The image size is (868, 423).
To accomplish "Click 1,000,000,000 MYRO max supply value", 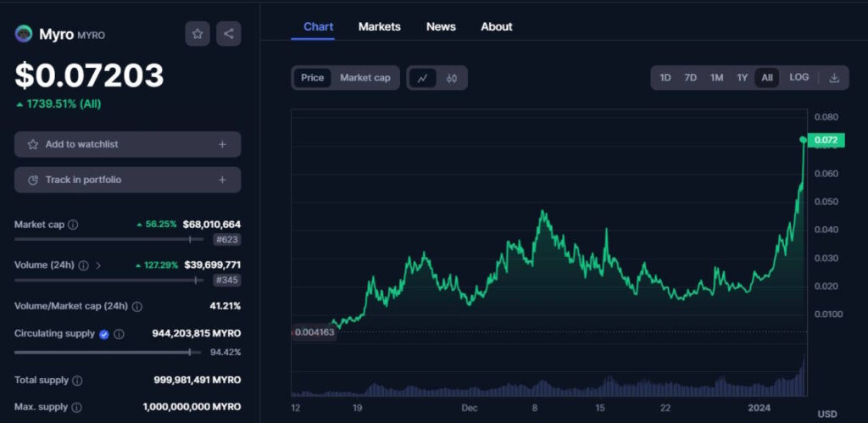I will [x=192, y=407].
